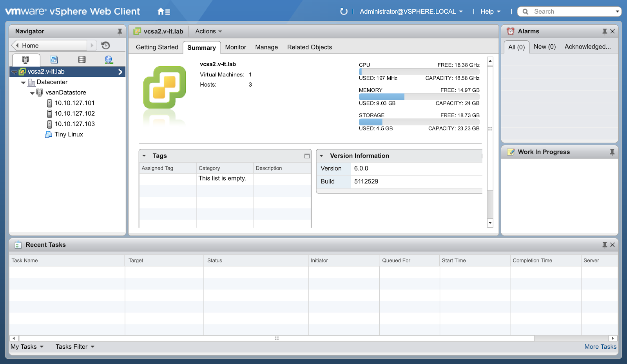This screenshot has height=364, width=627.
Task: Show New (0) alarms tab
Action: point(545,47)
